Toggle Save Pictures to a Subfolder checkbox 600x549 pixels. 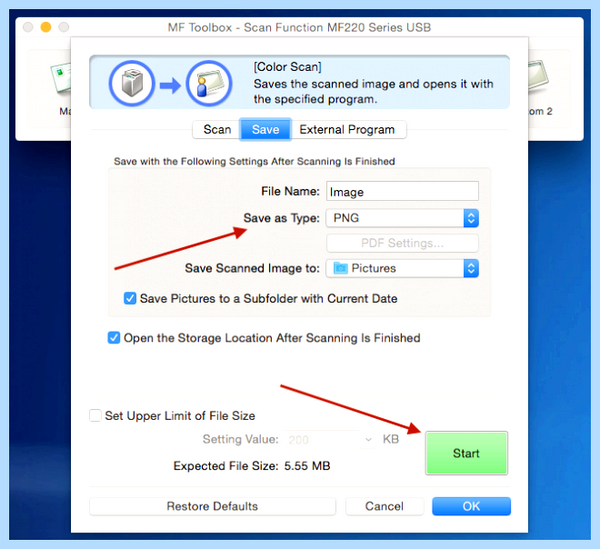(130, 298)
